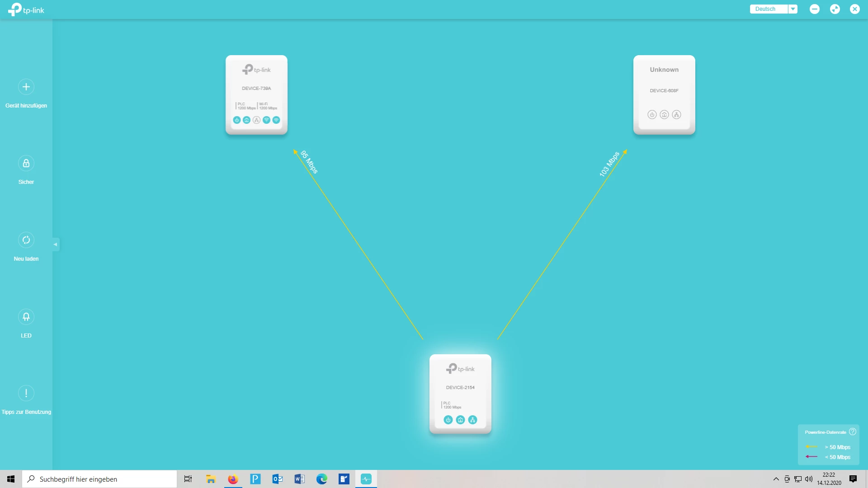Click power icon on DEVICE-2154

(x=448, y=420)
